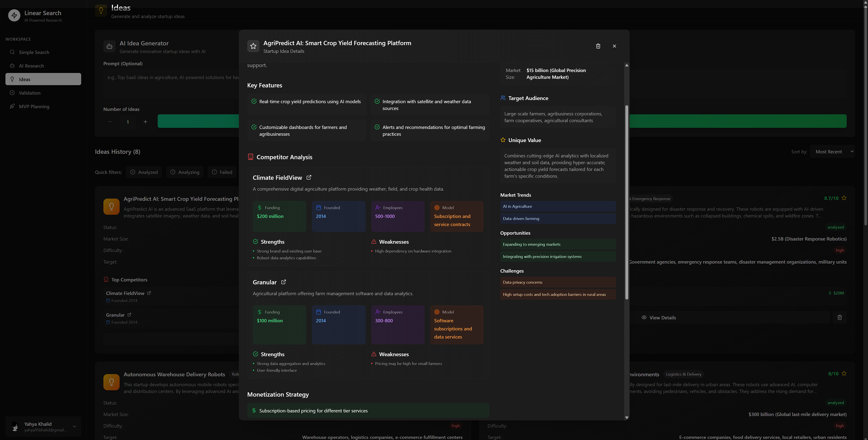
Task: Star the 8.7/10 Emergency Response idea
Action: coord(844,198)
